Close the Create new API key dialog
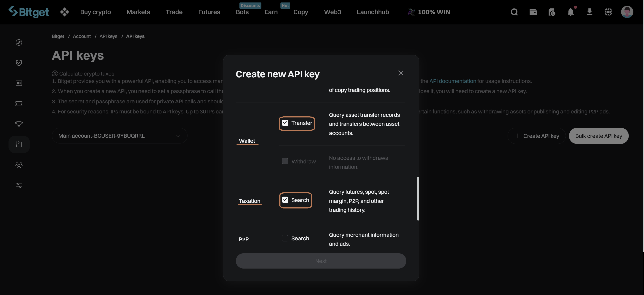 [401, 73]
